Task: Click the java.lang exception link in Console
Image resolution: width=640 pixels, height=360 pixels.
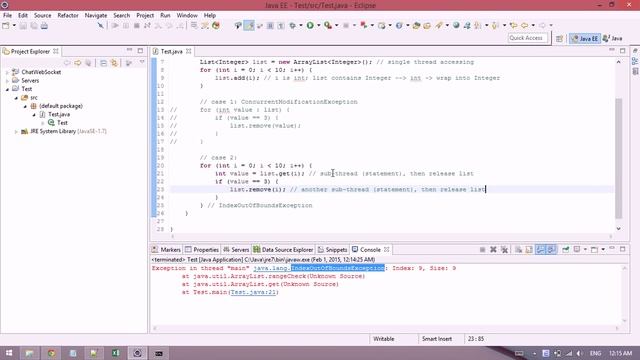Action: pyautogui.click(x=319, y=268)
